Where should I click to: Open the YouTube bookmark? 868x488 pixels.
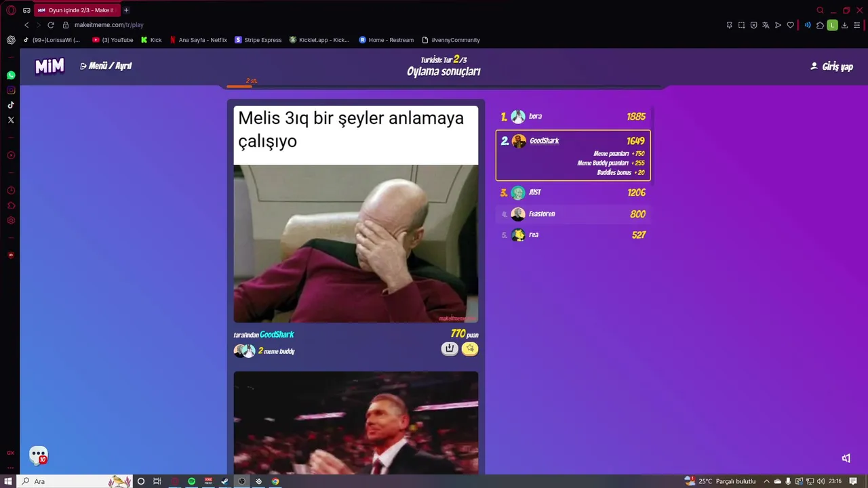point(113,40)
